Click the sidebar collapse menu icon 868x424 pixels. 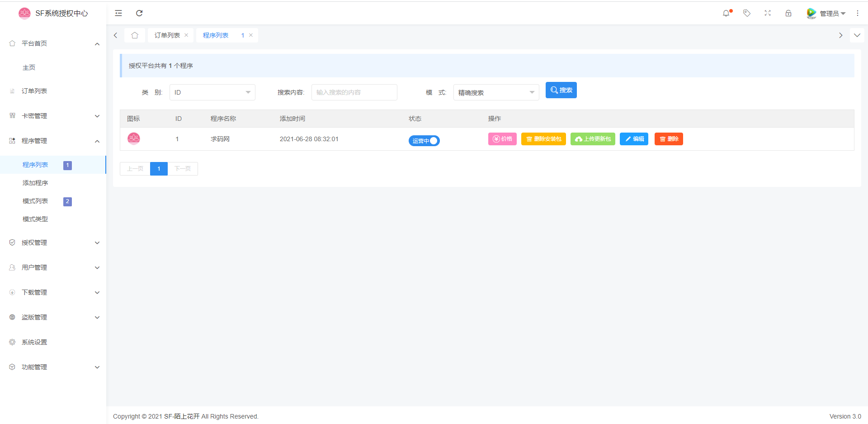click(118, 13)
